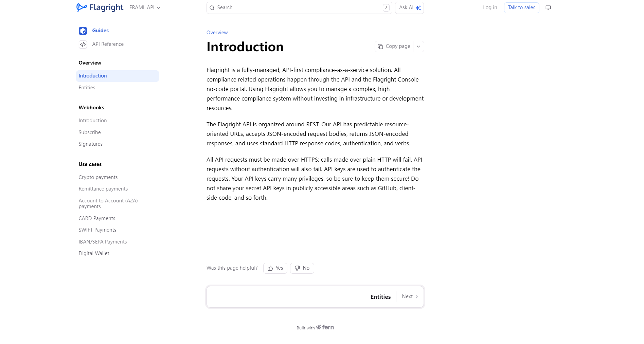The height and width of the screenshot is (344, 644).
Task: Click the Talk to sales button
Action: [x=521, y=8]
